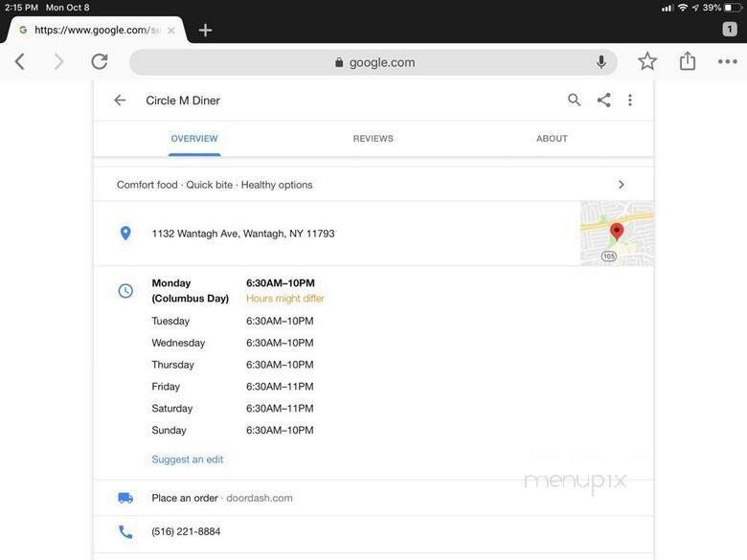Go back using arrow beside Circle M Diner

[120, 100]
